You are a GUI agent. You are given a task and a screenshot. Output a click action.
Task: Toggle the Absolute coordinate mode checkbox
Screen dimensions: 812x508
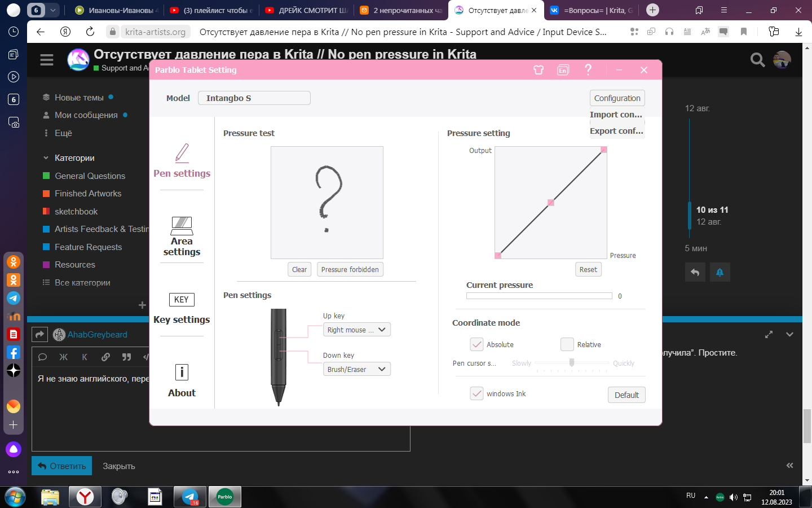coord(476,344)
